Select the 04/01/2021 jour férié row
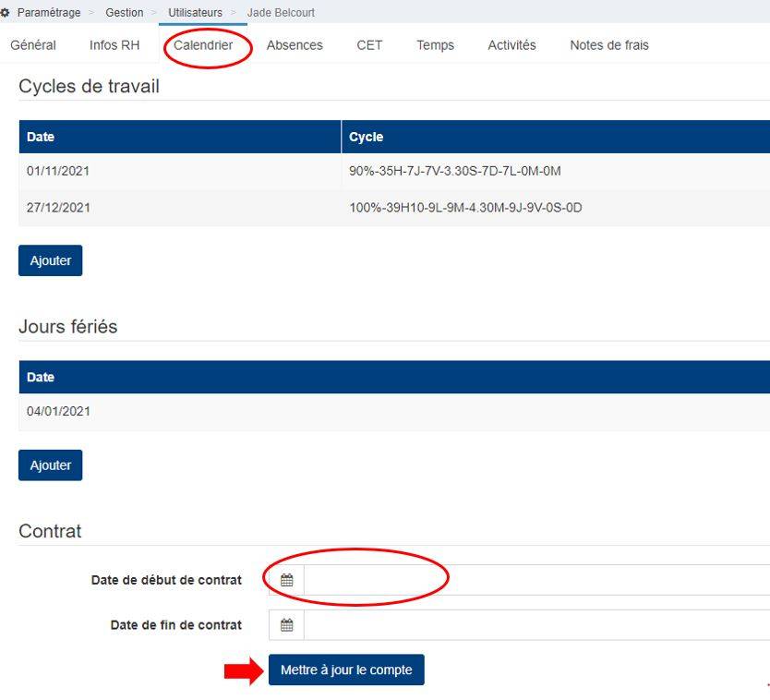This screenshot has height=700, width=770. (394, 411)
